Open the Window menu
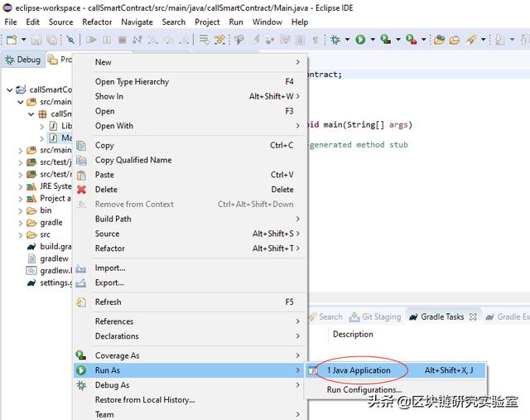 pyautogui.click(x=267, y=22)
